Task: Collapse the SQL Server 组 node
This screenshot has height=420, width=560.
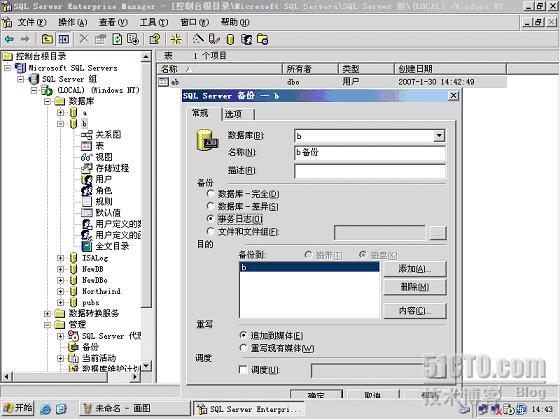Action: point(21,79)
